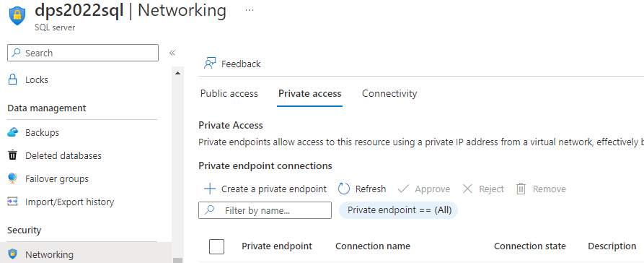644x263 pixels.
Task: Click the Refresh circular arrow icon
Action: tap(344, 189)
